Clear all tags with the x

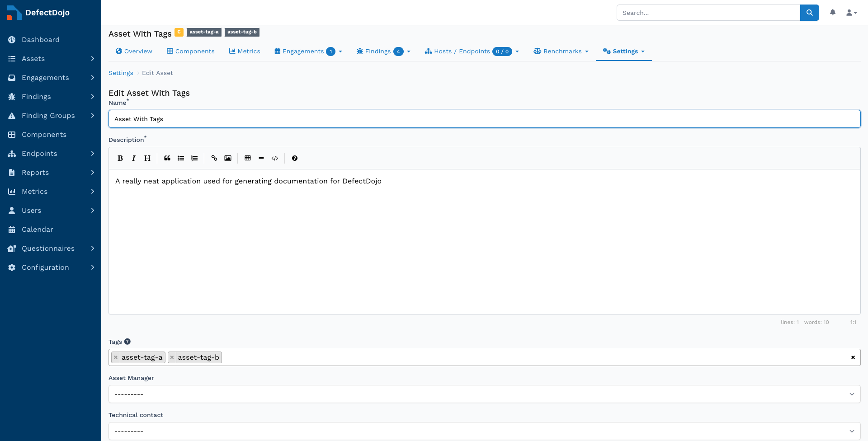pos(853,357)
